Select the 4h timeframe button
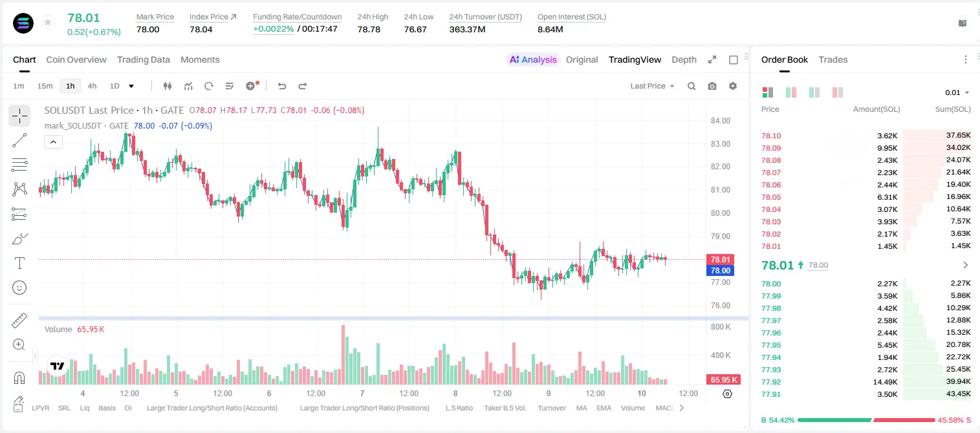Screen dimensions: 980x433 click(92, 86)
